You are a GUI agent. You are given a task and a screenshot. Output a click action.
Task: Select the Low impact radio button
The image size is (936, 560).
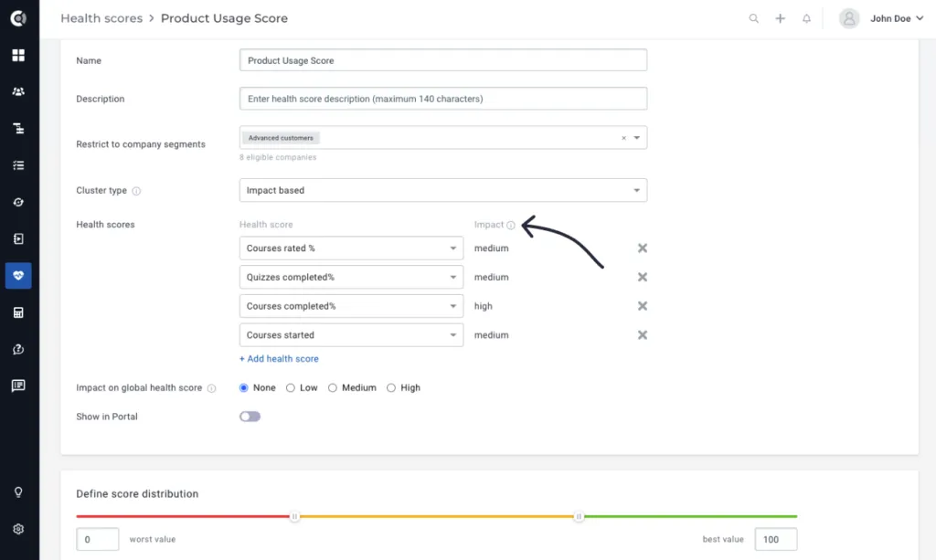click(290, 387)
